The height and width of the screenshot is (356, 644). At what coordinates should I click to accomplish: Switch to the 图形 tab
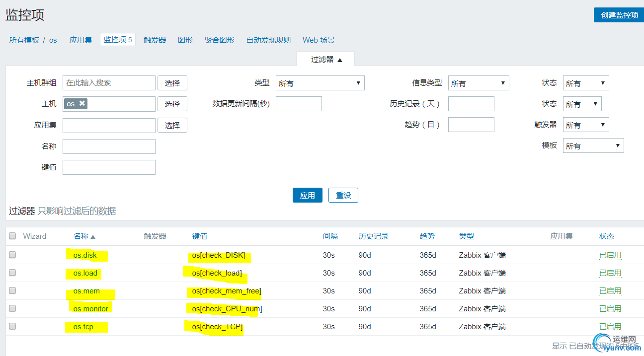(185, 40)
